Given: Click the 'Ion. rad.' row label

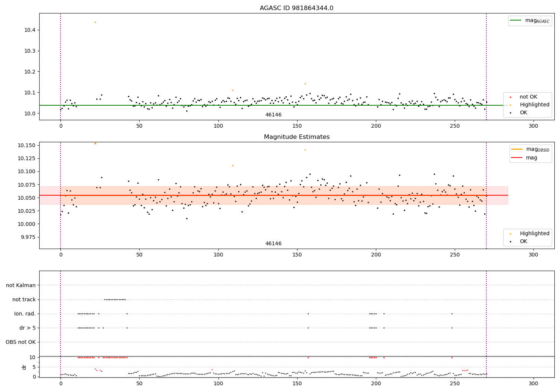Looking at the screenshot, I should point(25,314).
